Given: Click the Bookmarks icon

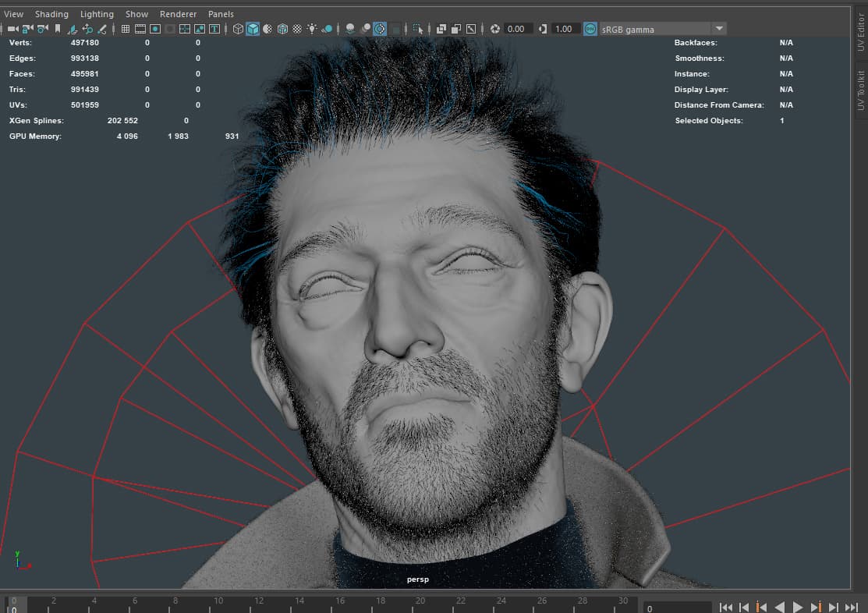Looking at the screenshot, I should [58, 29].
